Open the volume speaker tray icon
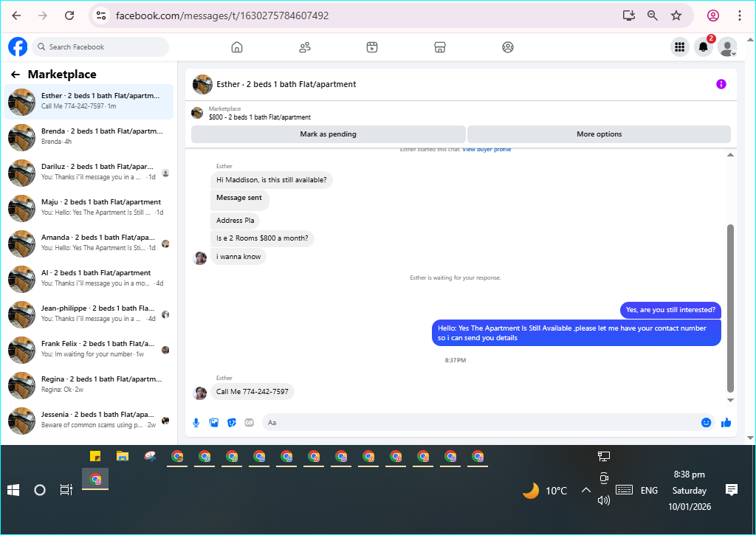The height and width of the screenshot is (535, 756). point(604,500)
